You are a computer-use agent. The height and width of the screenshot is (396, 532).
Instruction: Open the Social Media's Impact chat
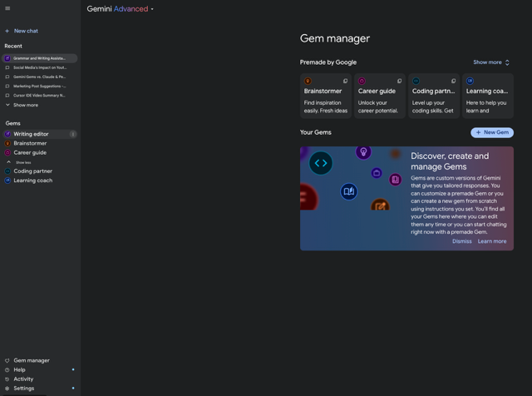tap(40, 67)
